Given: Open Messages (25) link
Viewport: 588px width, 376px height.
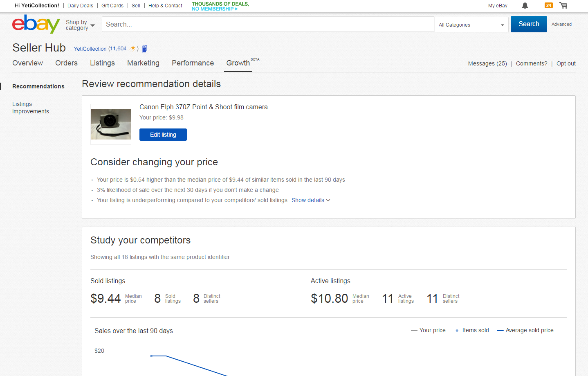Looking at the screenshot, I should coord(487,63).
